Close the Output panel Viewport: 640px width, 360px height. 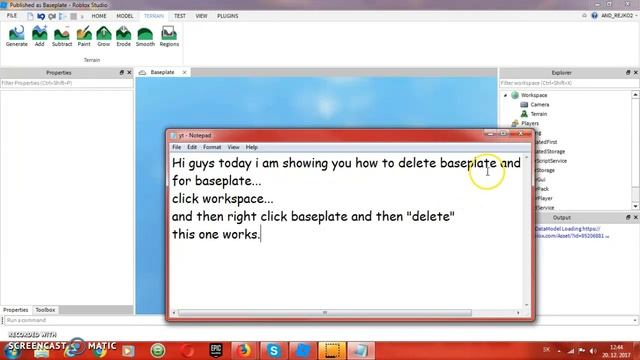click(x=636, y=218)
